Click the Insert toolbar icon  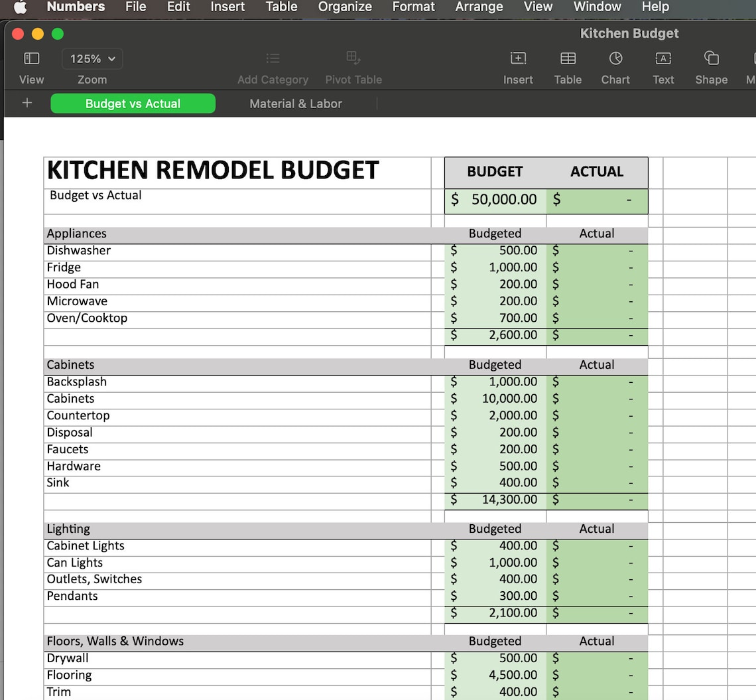tap(518, 58)
